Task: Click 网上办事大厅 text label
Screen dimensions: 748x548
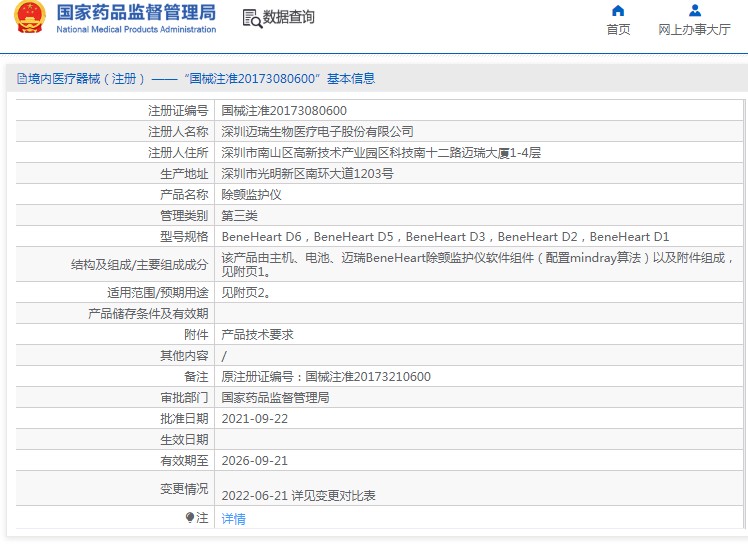Action: [695, 30]
